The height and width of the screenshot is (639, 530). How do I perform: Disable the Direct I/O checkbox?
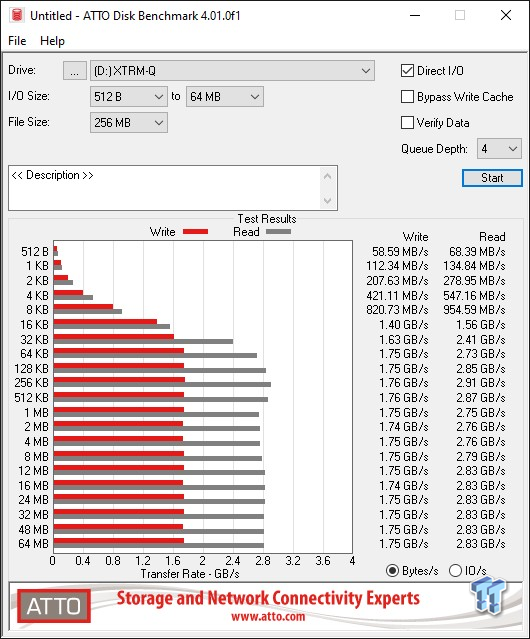(x=407, y=71)
